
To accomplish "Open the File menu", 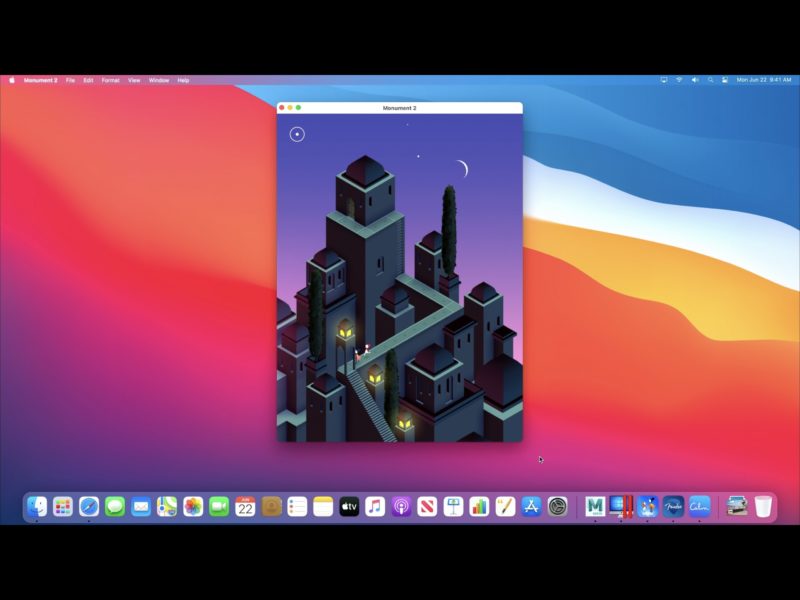I will (x=70, y=80).
